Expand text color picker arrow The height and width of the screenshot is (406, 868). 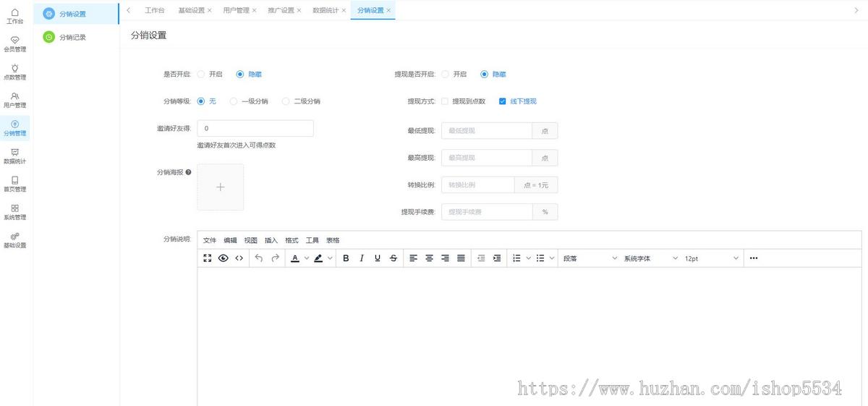click(x=307, y=258)
